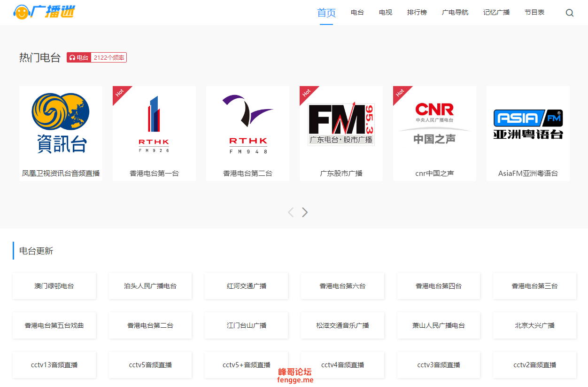Go to previous hot stations slide
Viewport: 588px width, 387px height.
tap(291, 212)
